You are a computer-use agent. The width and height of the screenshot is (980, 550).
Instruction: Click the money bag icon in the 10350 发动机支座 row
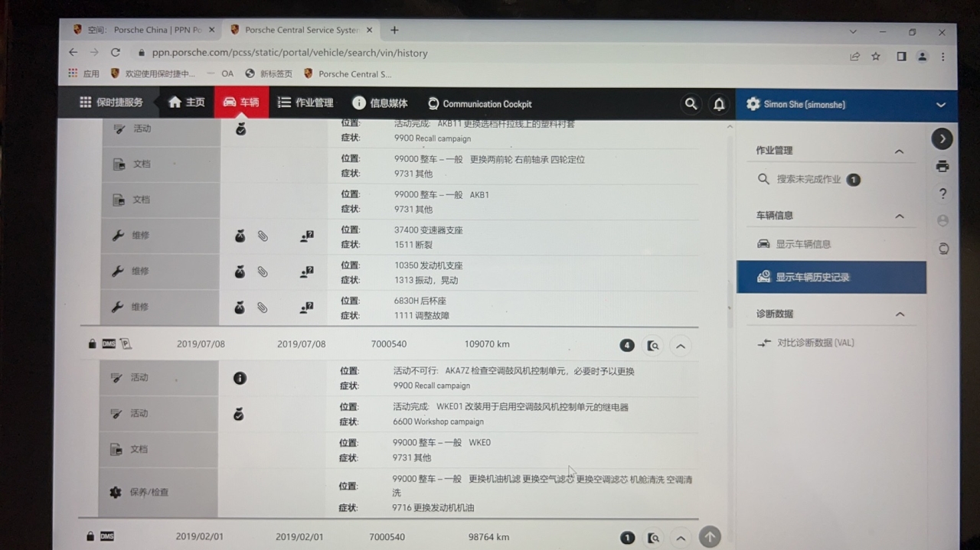pyautogui.click(x=240, y=272)
